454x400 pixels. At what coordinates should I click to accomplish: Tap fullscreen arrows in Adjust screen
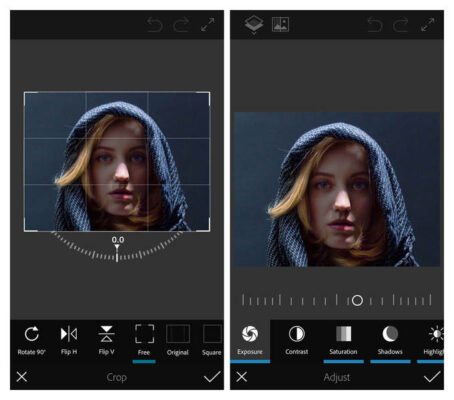pos(428,25)
